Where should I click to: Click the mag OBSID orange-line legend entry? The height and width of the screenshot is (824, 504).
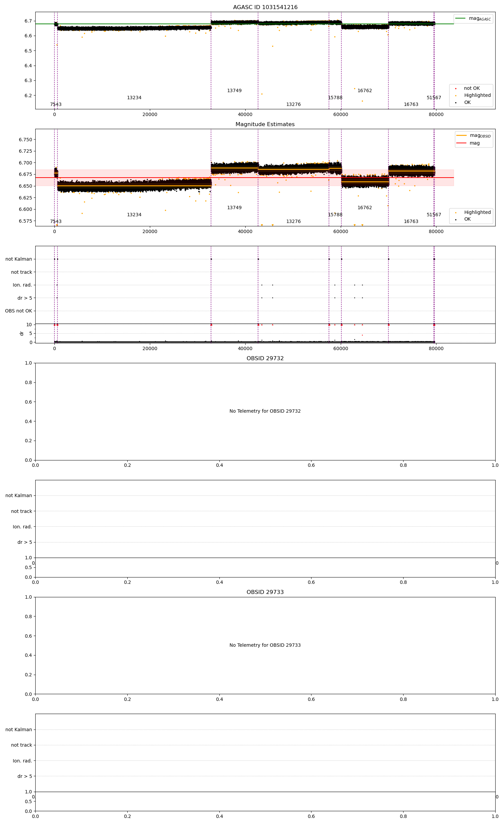tap(474, 136)
